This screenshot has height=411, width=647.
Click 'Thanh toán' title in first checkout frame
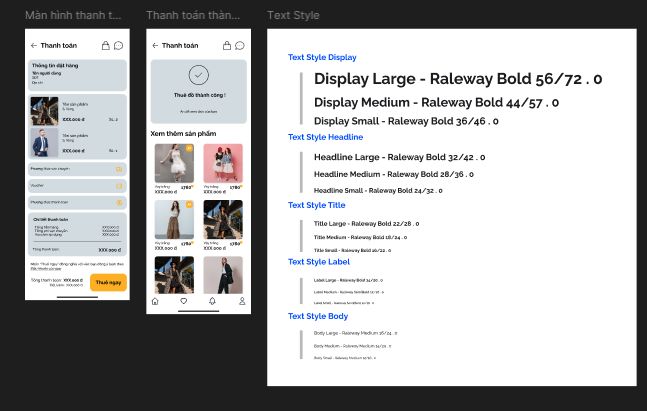(x=59, y=45)
